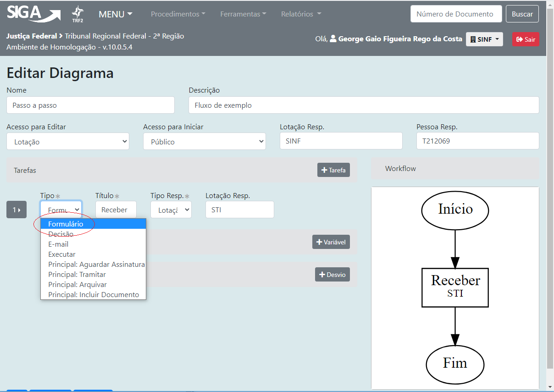Select Decisão from the Tipo list

pos(61,234)
